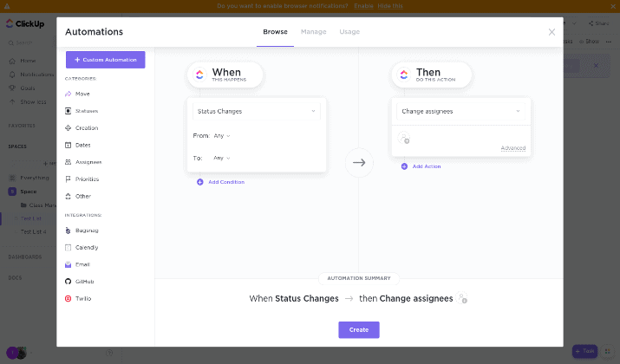Image resolution: width=620 pixels, height=364 pixels.
Task: Open the Twilio integration icon
Action: point(68,298)
